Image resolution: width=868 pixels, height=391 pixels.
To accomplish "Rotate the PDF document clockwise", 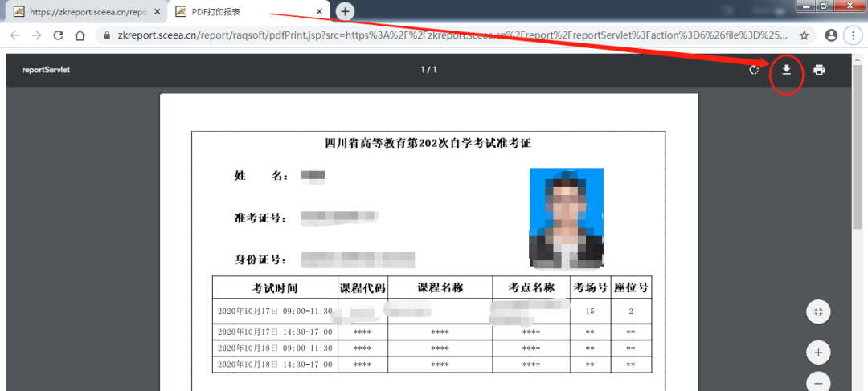I will coord(754,70).
